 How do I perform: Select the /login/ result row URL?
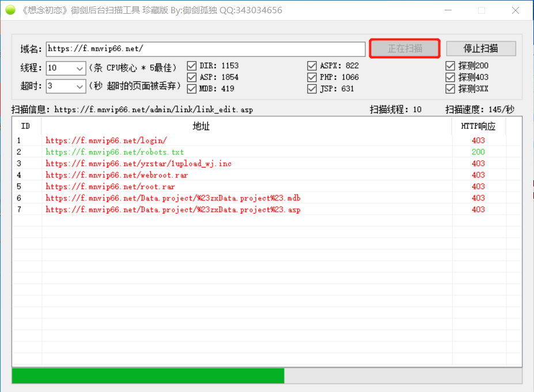point(106,140)
